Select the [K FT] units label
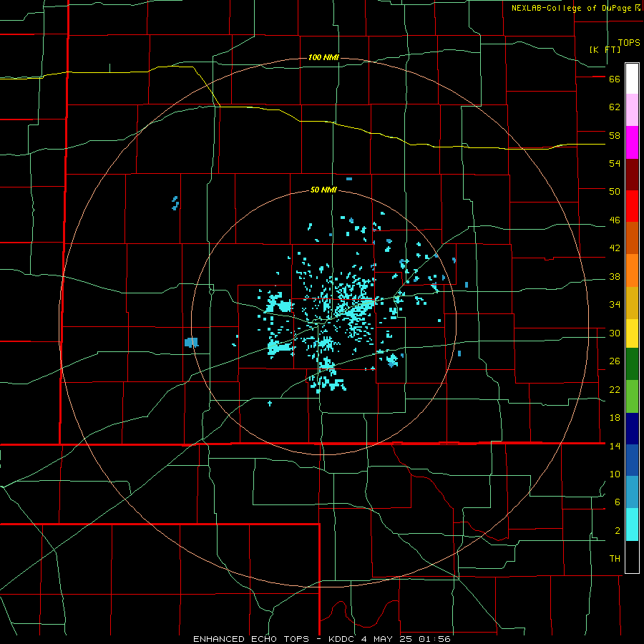This screenshot has width=644, height=644. [605, 49]
